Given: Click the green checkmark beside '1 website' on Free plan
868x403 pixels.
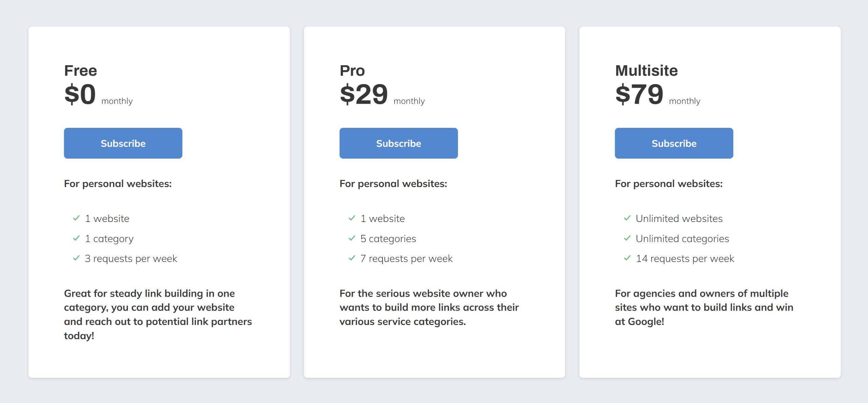Looking at the screenshot, I should 76,219.
